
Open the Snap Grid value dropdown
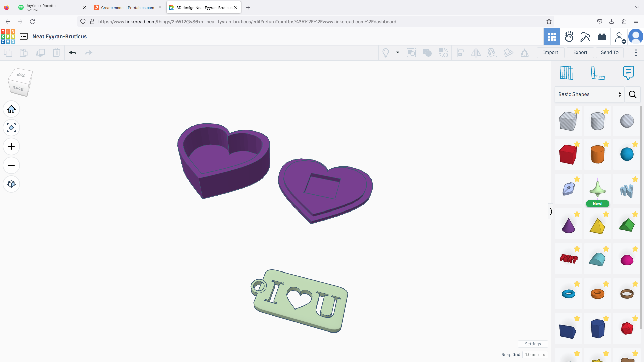click(x=535, y=355)
